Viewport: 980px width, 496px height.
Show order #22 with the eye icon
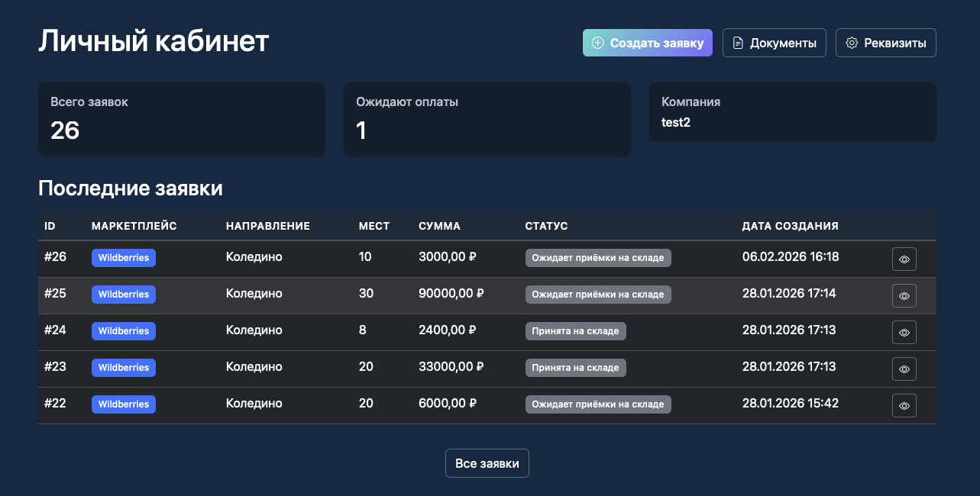click(904, 406)
